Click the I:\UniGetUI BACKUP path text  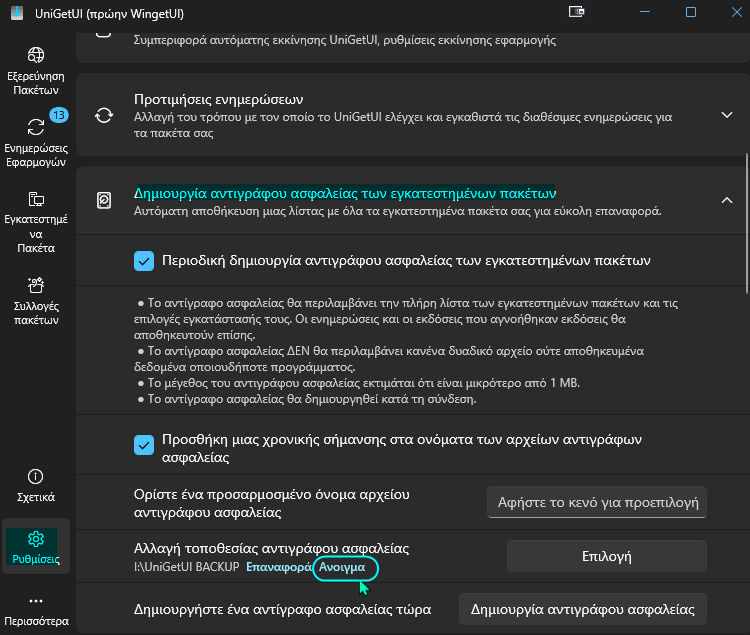(187, 567)
